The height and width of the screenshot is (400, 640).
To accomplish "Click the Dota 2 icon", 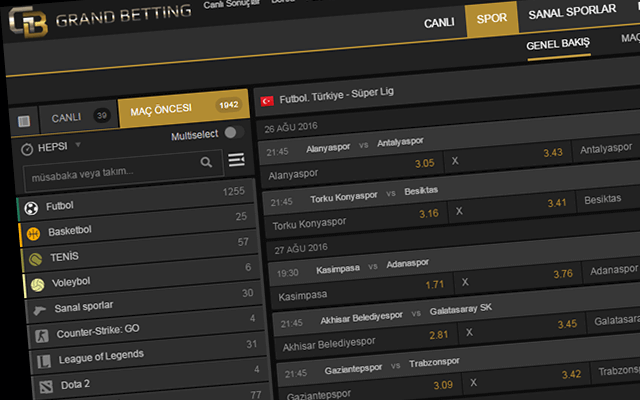I will pos(46,386).
